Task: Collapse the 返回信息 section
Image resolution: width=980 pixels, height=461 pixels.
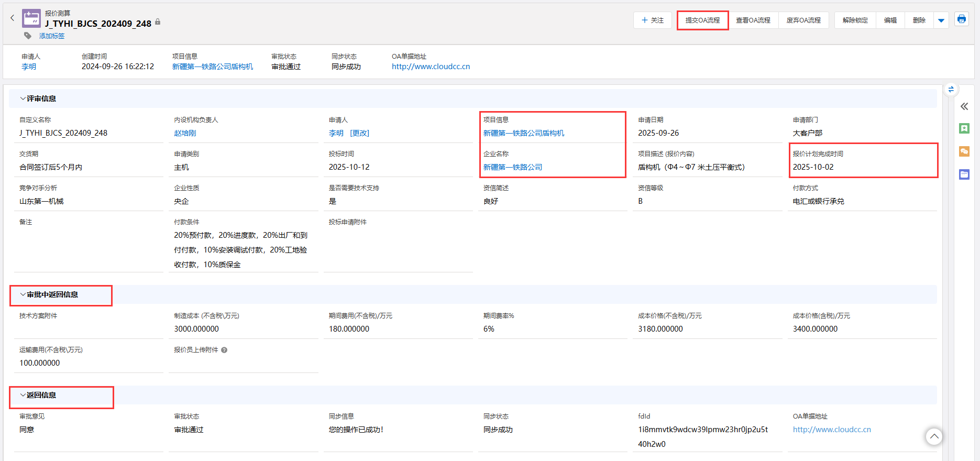Action: click(23, 395)
